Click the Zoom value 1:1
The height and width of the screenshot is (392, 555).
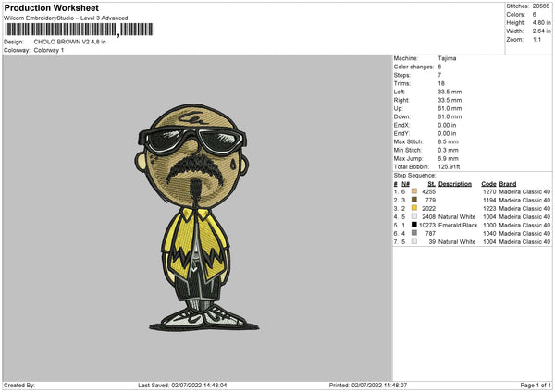pos(536,39)
